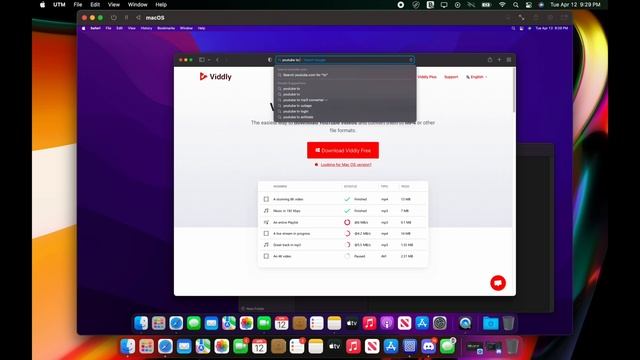
Task: Open the Wi-Fi menu in host menu bar
Action: [502, 4]
